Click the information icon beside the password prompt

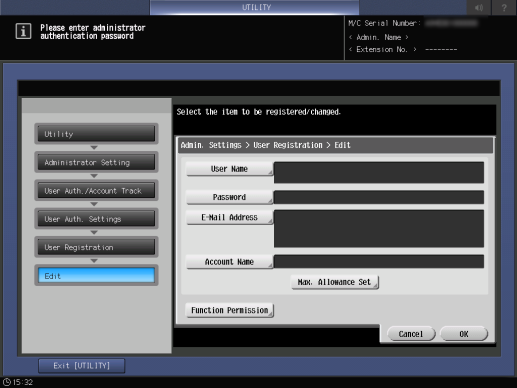click(x=23, y=31)
